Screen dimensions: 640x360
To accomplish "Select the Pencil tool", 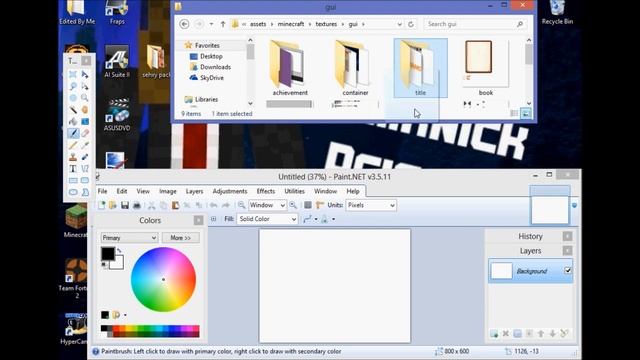I will [x=73, y=145].
